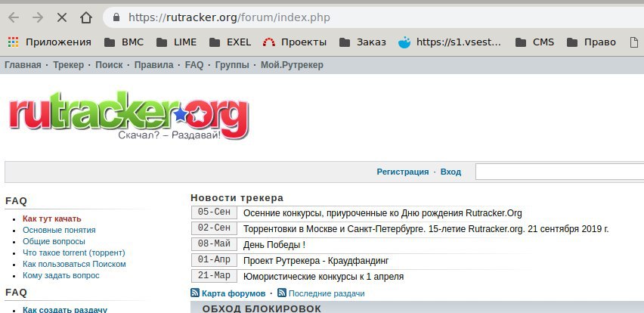Open the Проекты bookmark
The height and width of the screenshot is (313, 644).
[x=295, y=42]
